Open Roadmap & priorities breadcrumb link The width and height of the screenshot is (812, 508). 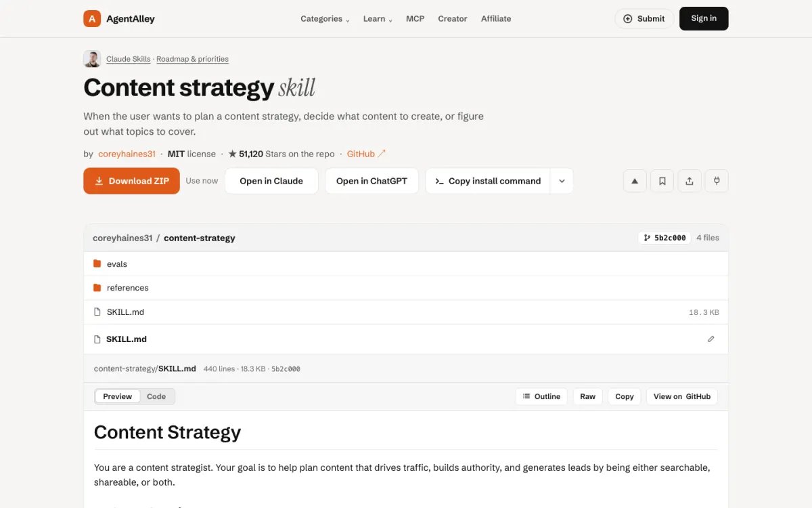point(192,59)
